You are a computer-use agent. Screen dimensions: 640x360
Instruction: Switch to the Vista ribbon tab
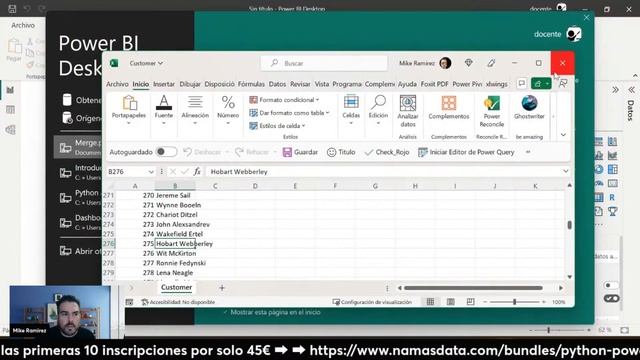pyautogui.click(x=322, y=84)
